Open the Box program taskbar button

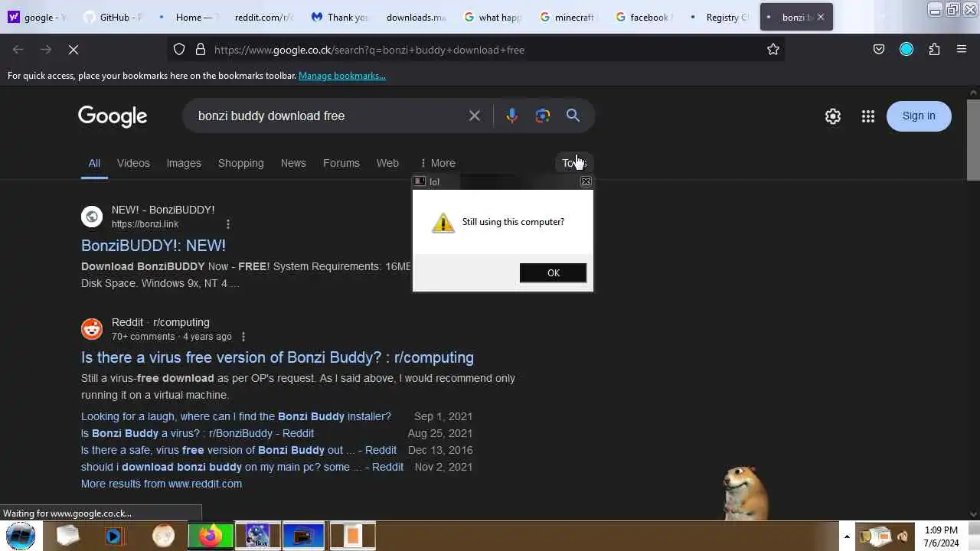pyautogui.click(x=257, y=536)
